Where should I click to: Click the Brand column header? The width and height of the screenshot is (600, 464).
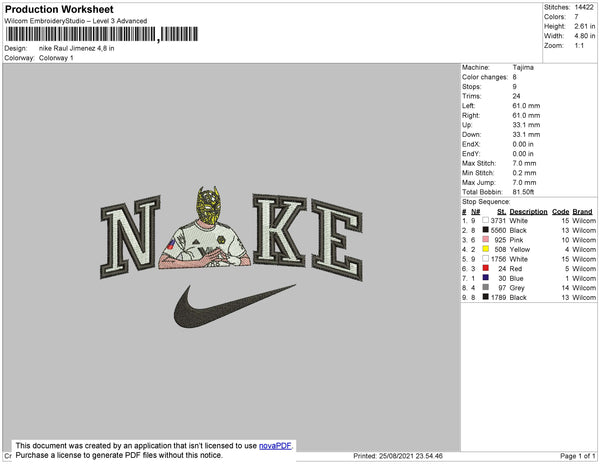click(x=582, y=212)
